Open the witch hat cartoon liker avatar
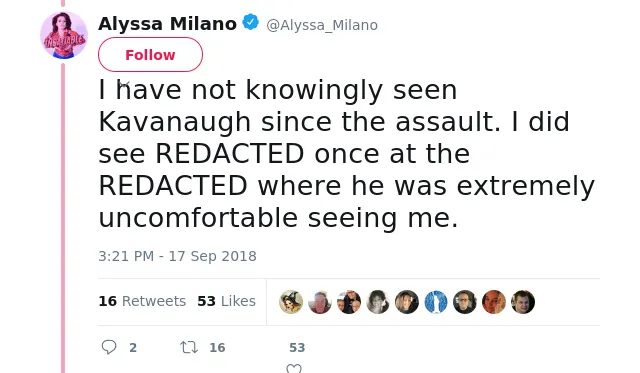The width and height of the screenshot is (640, 373). [x=291, y=302]
